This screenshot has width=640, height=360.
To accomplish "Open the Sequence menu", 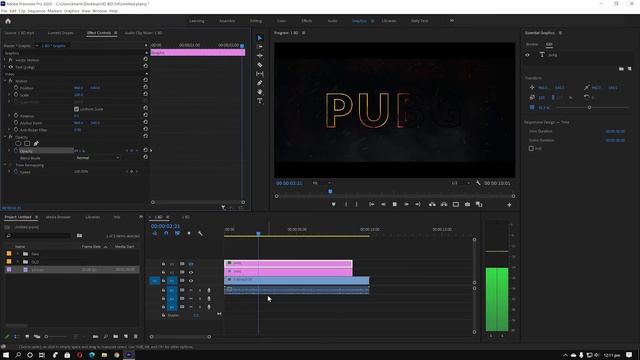I will [36, 11].
